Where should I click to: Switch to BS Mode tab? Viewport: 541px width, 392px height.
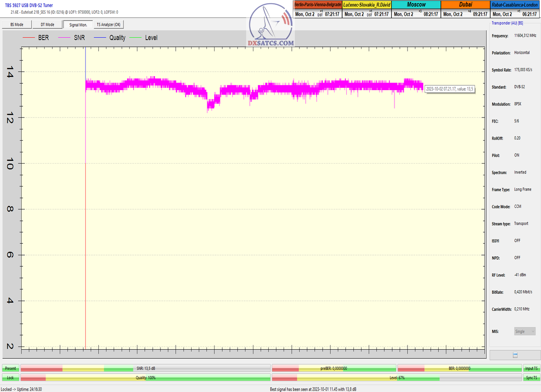16,25
